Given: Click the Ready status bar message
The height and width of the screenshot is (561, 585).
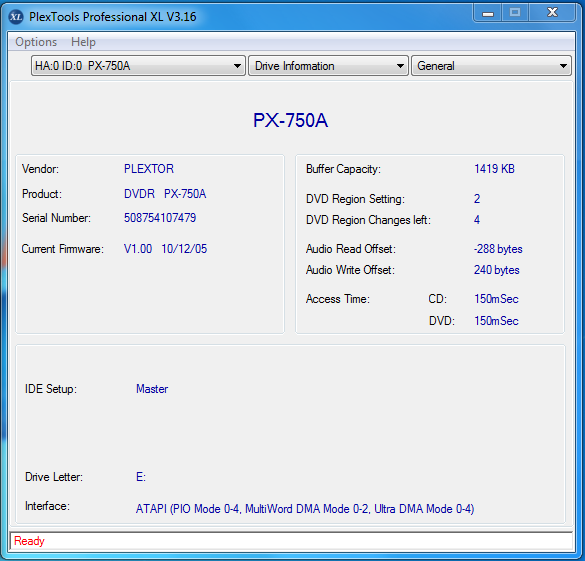Looking at the screenshot, I should [29, 541].
